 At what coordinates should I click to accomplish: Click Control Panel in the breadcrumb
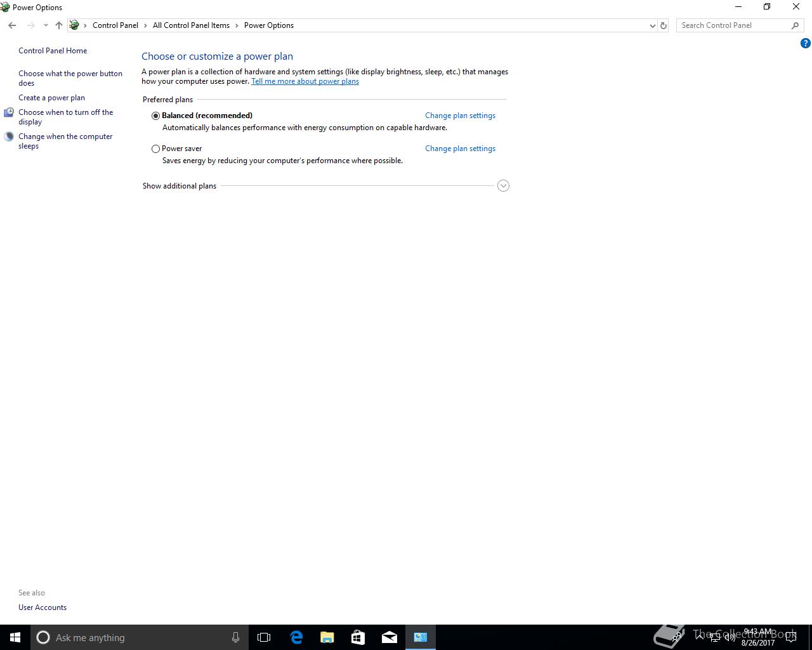115,25
